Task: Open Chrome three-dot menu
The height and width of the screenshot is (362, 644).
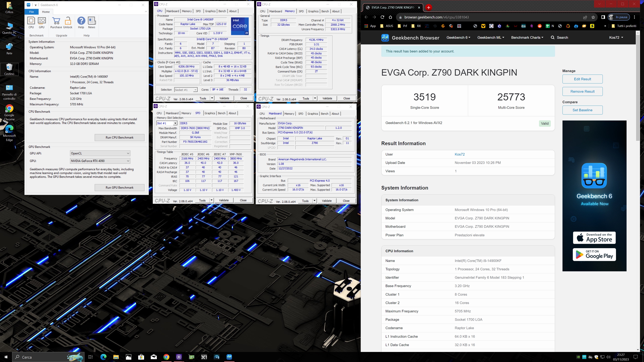Action: tap(634, 17)
